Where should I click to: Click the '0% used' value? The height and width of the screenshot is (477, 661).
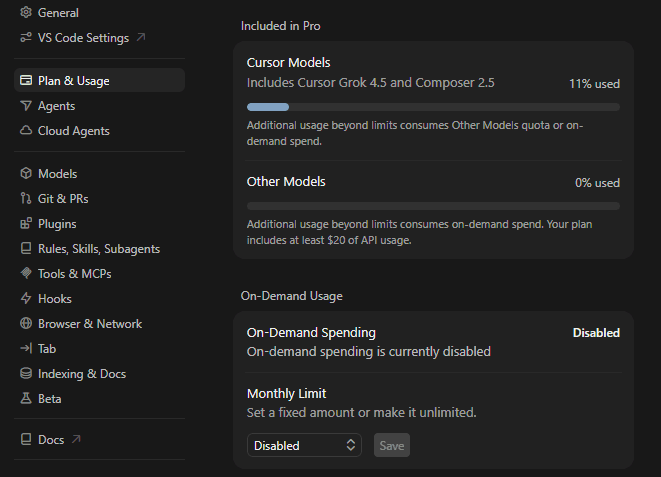597,182
